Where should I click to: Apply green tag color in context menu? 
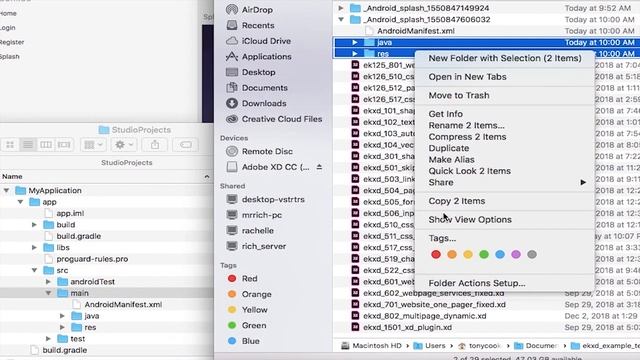(484, 254)
